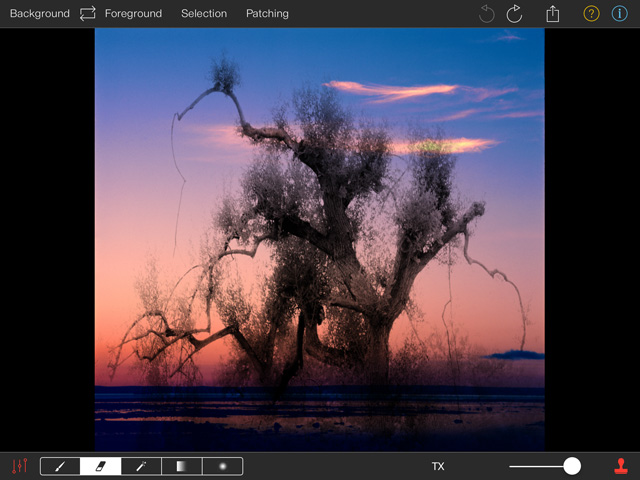Image resolution: width=640 pixels, height=480 pixels.
Task: Select the linear gradient tool
Action: 182,466
